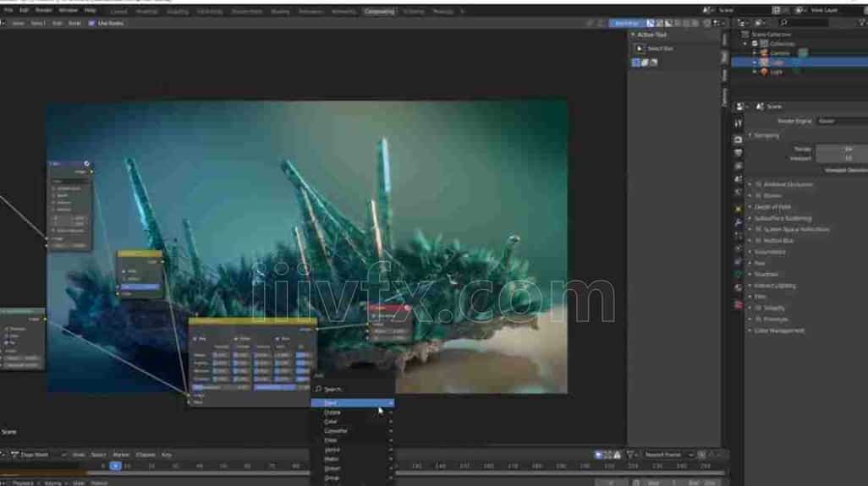Open the Marker menu in dope sheet header
The height and width of the screenshot is (486, 868).
[121, 455]
